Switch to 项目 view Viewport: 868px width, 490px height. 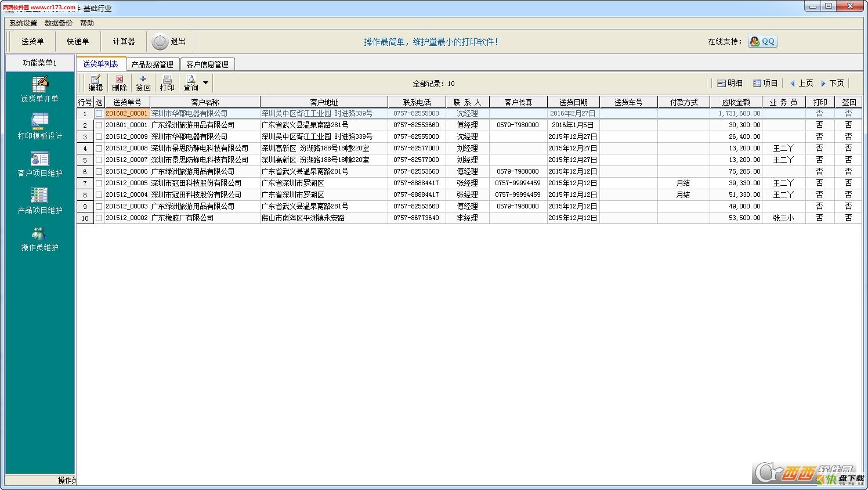[x=765, y=84]
